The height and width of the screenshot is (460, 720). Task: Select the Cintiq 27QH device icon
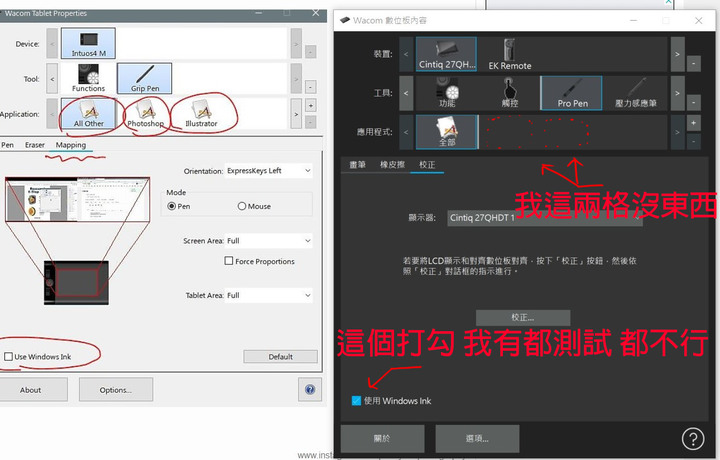(x=446, y=54)
